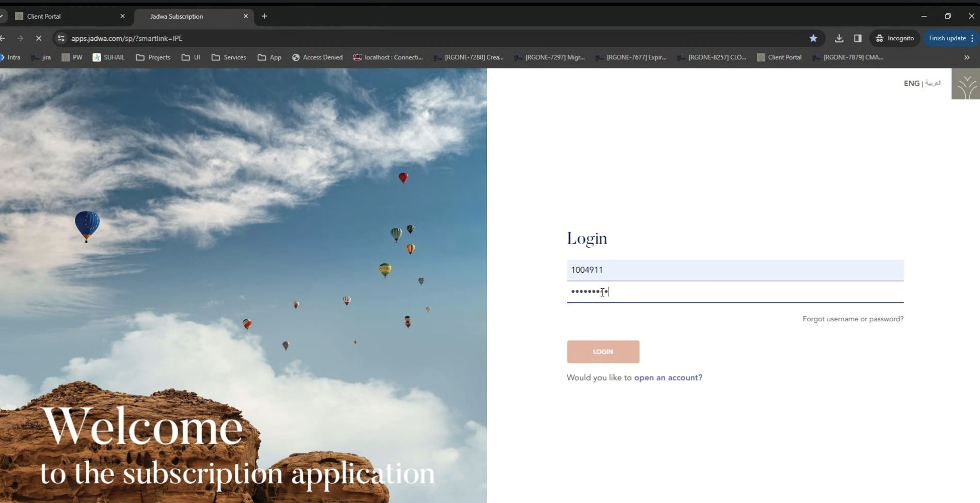Click the Forgot username or password link

[x=852, y=319]
